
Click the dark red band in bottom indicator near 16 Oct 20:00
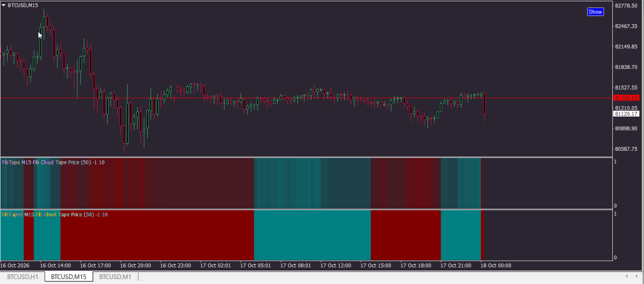[x=157, y=235]
